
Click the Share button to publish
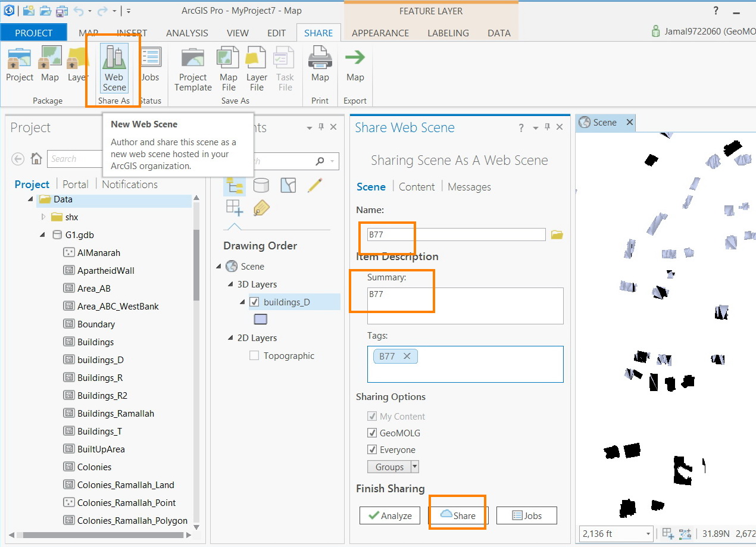pos(457,515)
